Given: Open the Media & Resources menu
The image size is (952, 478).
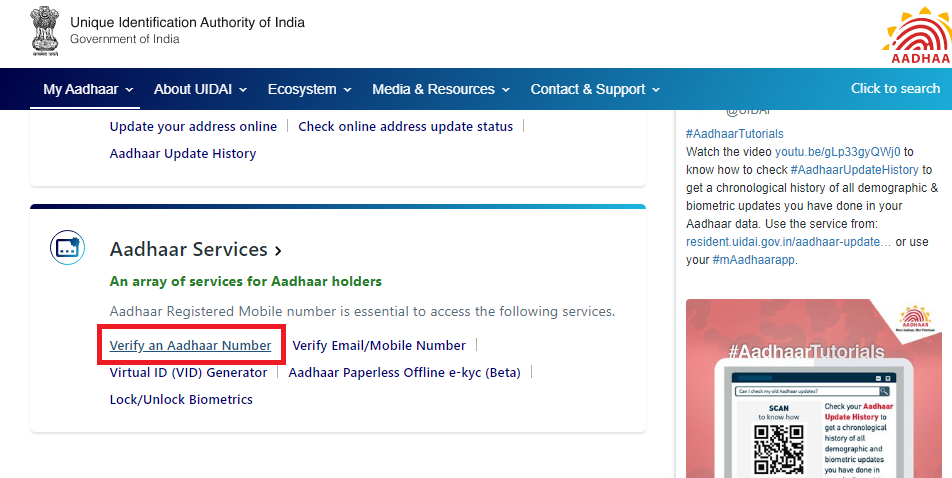Looking at the screenshot, I should (x=441, y=89).
